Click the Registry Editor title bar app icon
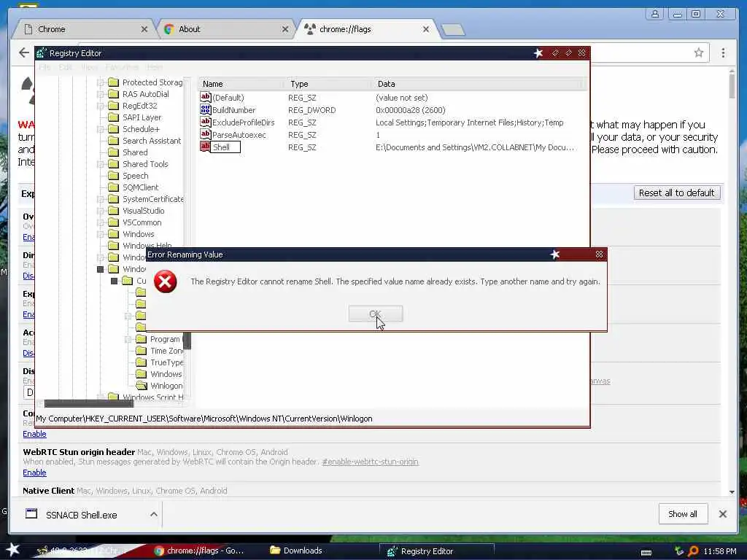747x560 pixels. point(42,52)
